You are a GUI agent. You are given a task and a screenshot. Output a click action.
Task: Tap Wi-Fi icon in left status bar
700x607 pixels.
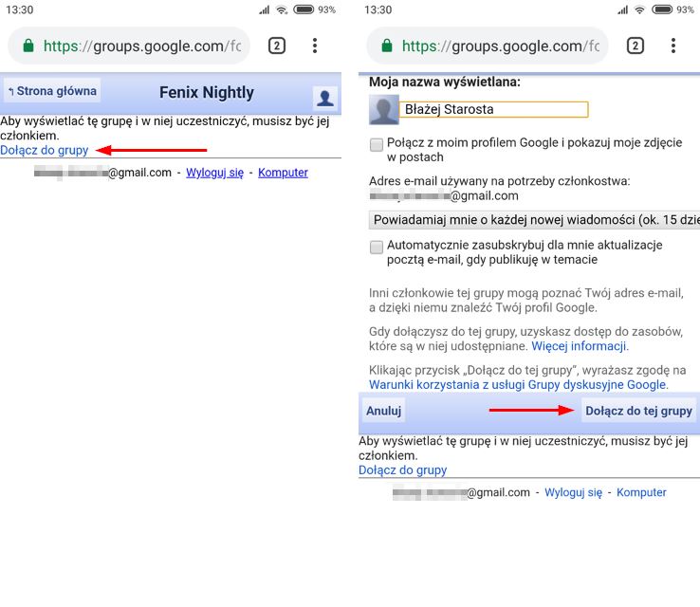[x=282, y=9]
